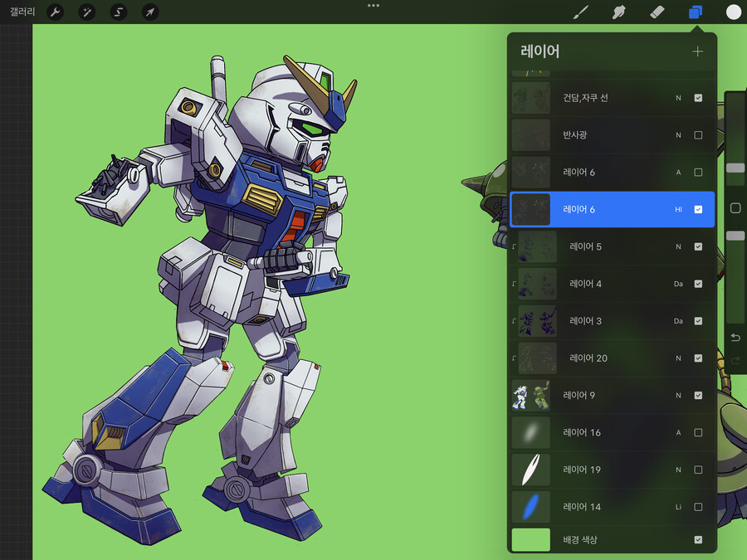The height and width of the screenshot is (560, 747).
Task: Click the 레이어 panel title
Action: (x=539, y=51)
